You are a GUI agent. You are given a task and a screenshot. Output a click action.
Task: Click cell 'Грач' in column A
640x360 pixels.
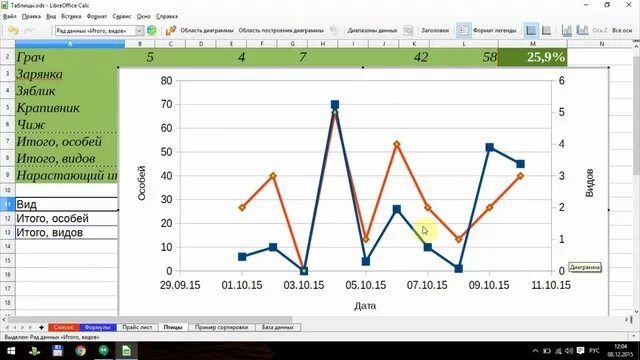pos(70,57)
